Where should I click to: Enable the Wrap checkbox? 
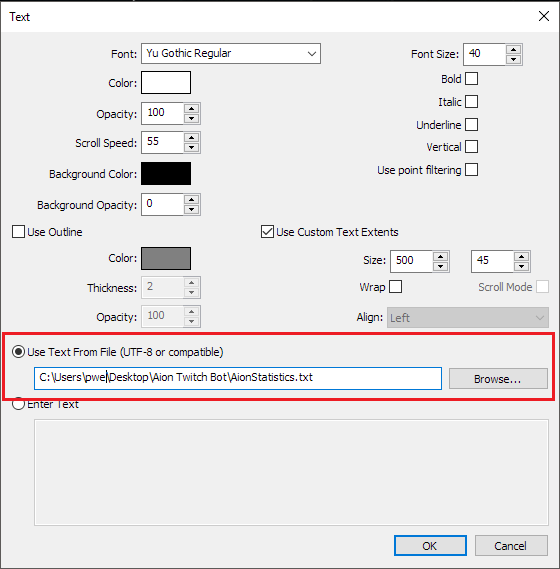[x=395, y=286]
